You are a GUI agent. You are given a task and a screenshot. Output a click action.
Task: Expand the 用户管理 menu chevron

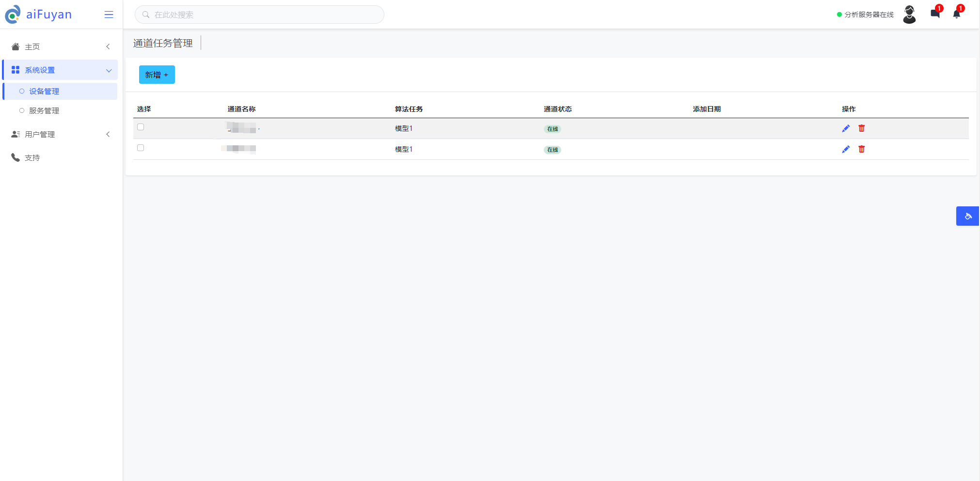108,134
